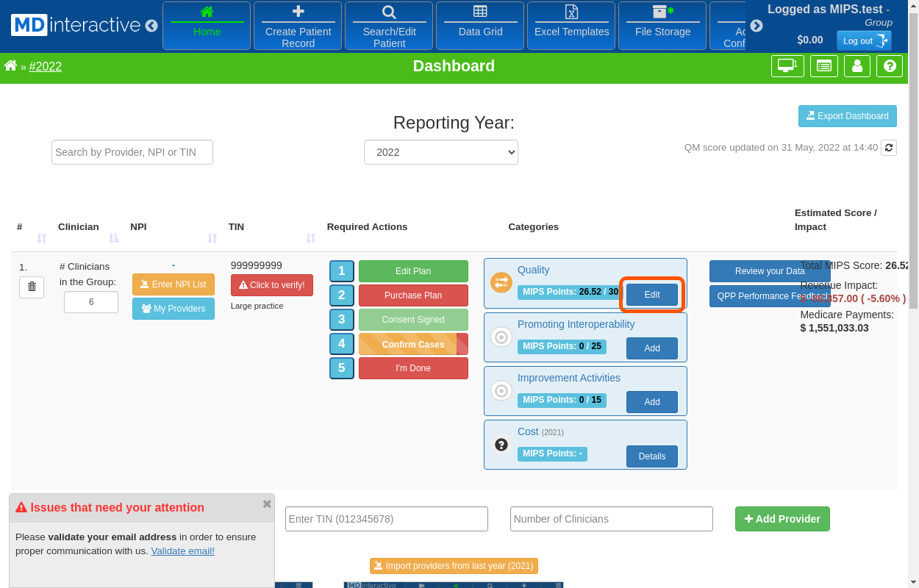Viewport: 919px width, 588px height.
Task: Close the issues attention panel
Action: (267, 504)
